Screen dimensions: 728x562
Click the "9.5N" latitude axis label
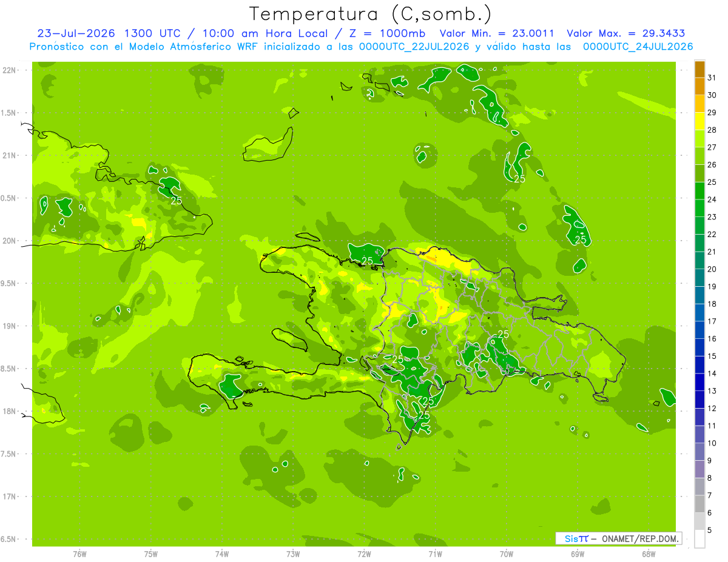[8, 284]
